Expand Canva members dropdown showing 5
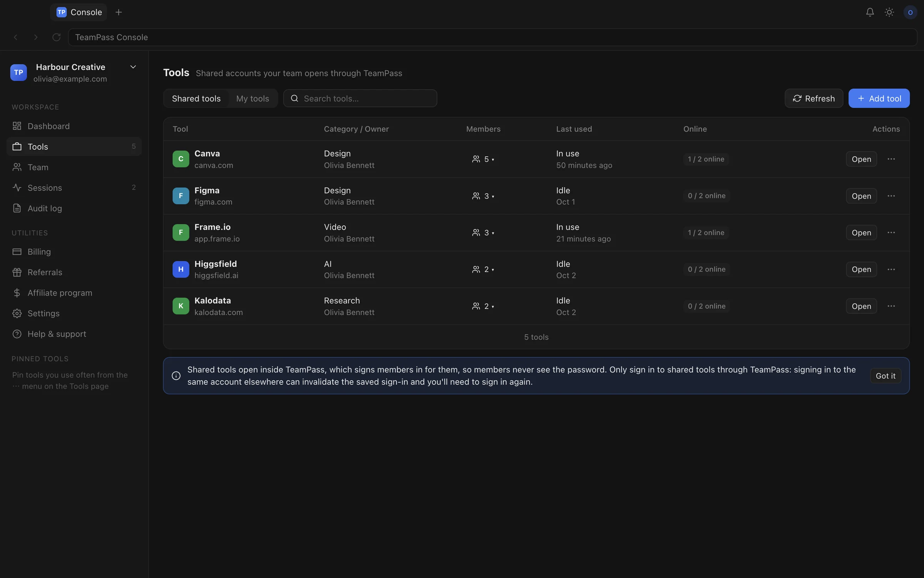The width and height of the screenshot is (924, 578). pyautogui.click(x=483, y=159)
